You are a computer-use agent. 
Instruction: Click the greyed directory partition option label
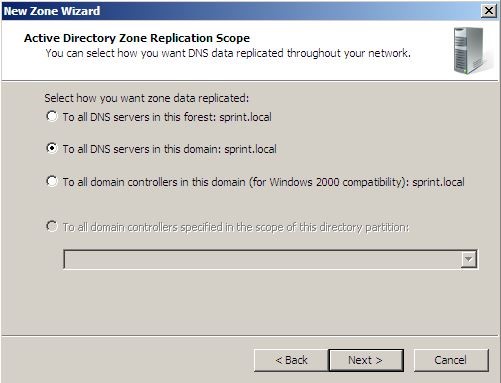click(x=236, y=227)
